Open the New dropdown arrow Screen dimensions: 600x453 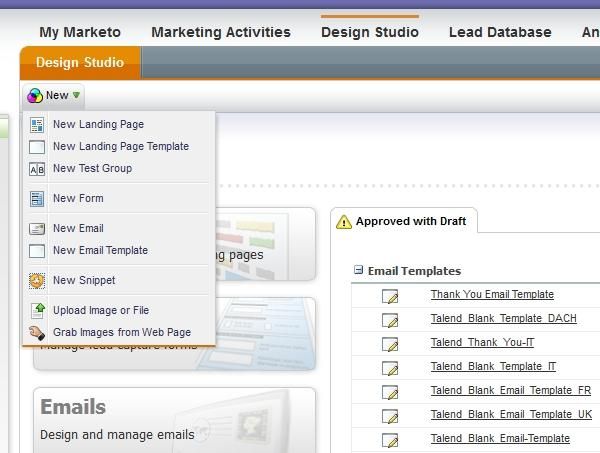[76, 95]
